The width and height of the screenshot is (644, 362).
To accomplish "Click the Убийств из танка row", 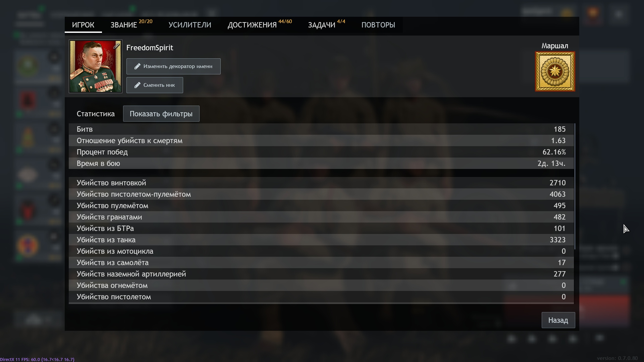I will click(x=321, y=240).
